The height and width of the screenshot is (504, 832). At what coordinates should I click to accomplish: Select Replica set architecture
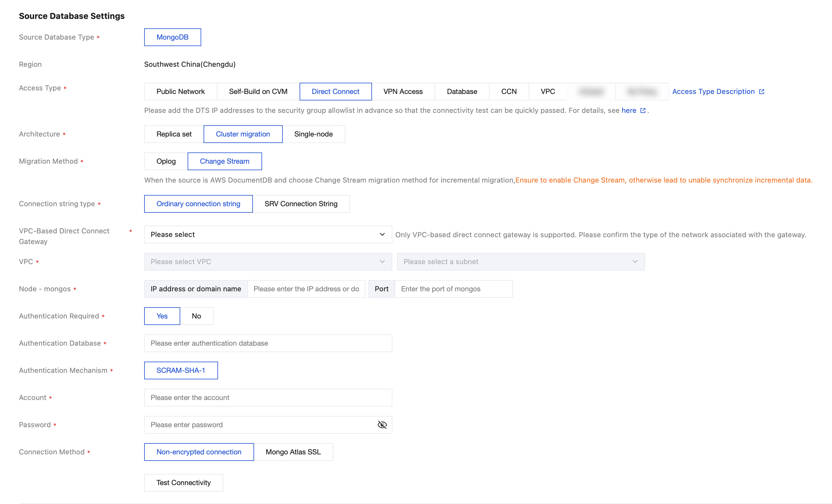[174, 134]
